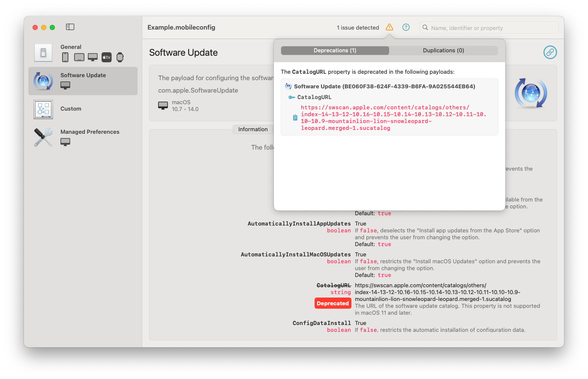588x379 pixels.
Task: Click the Apple TV icon under General
Action: point(106,57)
